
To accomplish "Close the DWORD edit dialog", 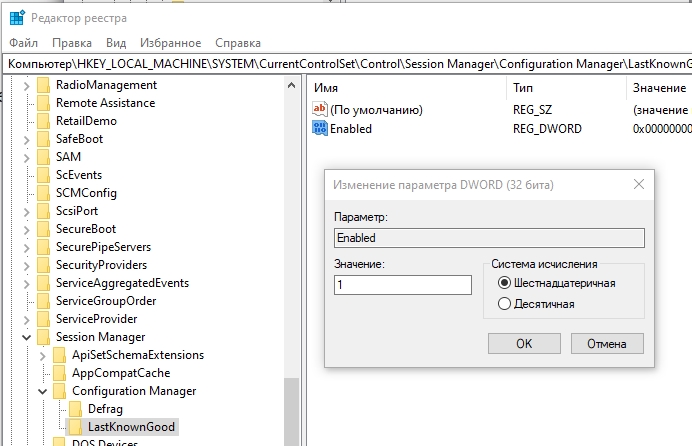I will pyautogui.click(x=639, y=184).
